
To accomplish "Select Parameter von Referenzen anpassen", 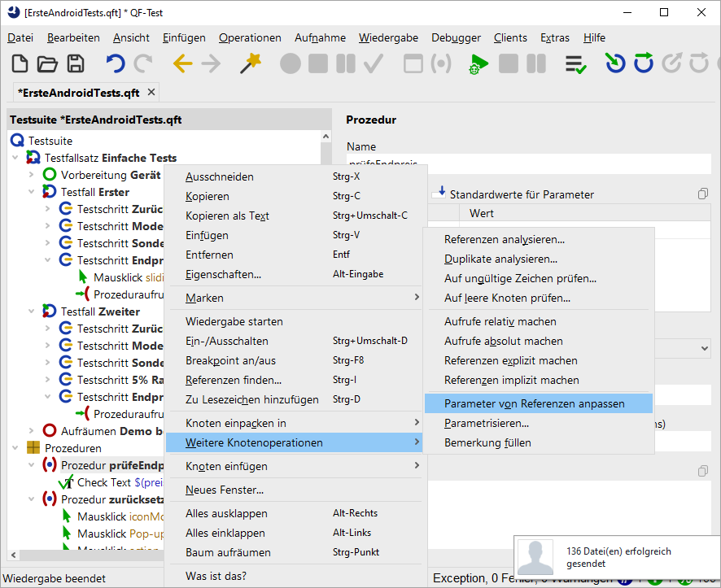I will (x=535, y=403).
